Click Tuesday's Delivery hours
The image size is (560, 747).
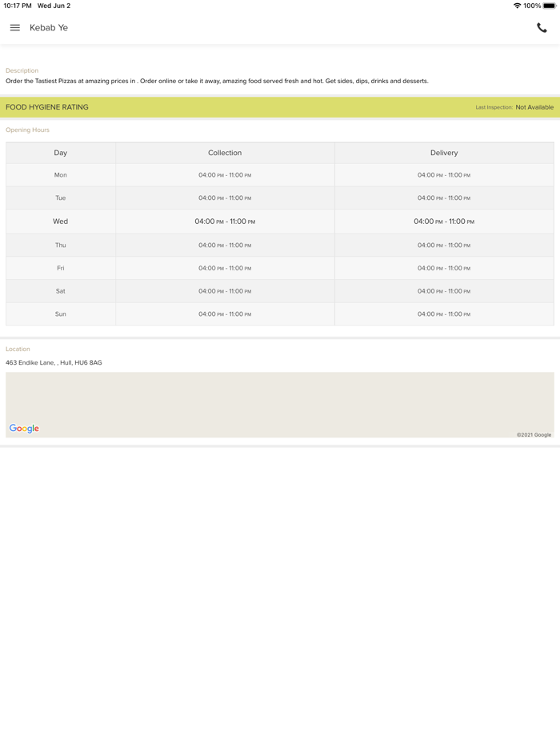pyautogui.click(x=444, y=198)
